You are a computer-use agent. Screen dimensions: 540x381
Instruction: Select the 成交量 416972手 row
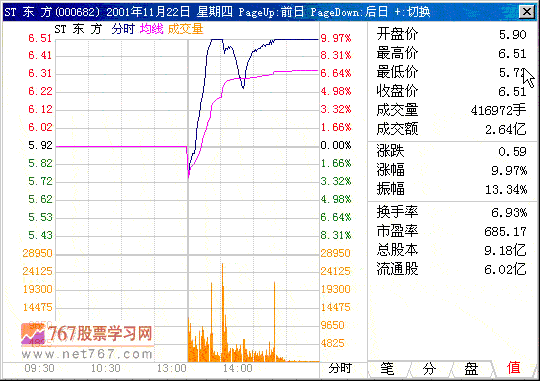(451, 110)
